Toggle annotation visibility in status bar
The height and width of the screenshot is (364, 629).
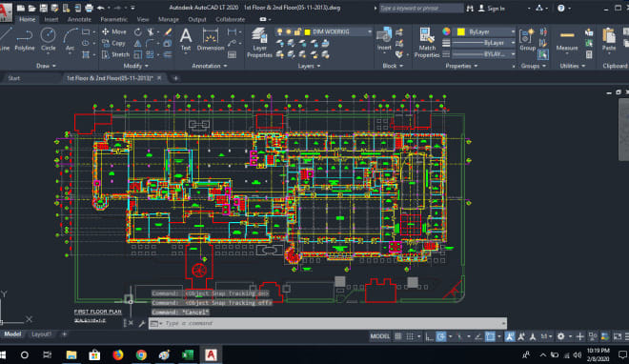tap(510, 336)
